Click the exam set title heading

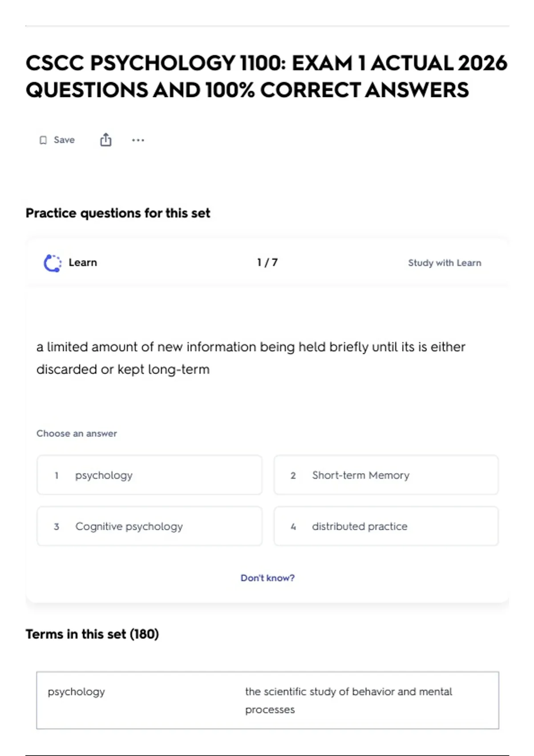266,76
